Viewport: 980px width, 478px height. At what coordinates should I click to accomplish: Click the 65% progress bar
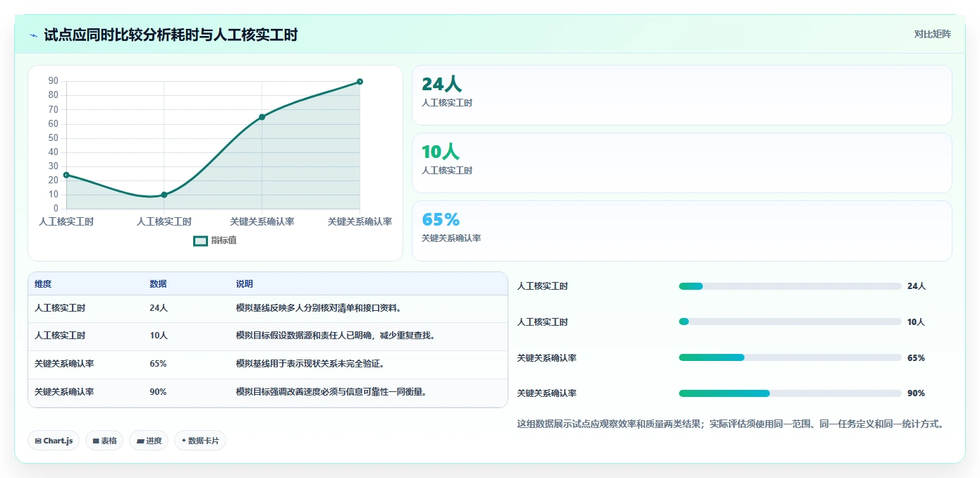pyautogui.click(x=790, y=357)
